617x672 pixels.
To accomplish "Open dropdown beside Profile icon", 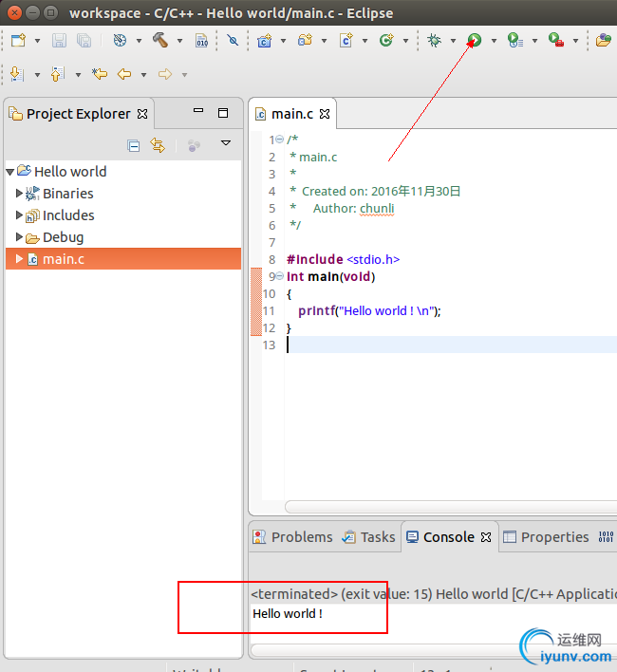I will 534,41.
